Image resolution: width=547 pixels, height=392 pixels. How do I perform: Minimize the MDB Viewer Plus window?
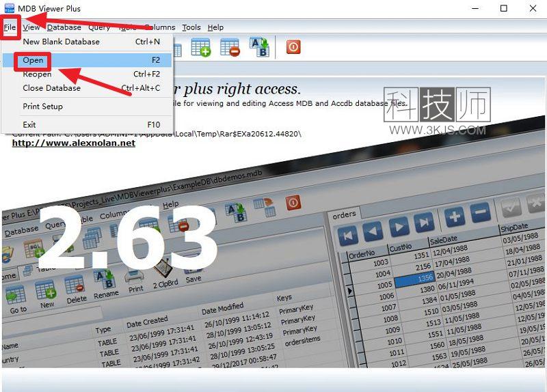click(475, 8)
